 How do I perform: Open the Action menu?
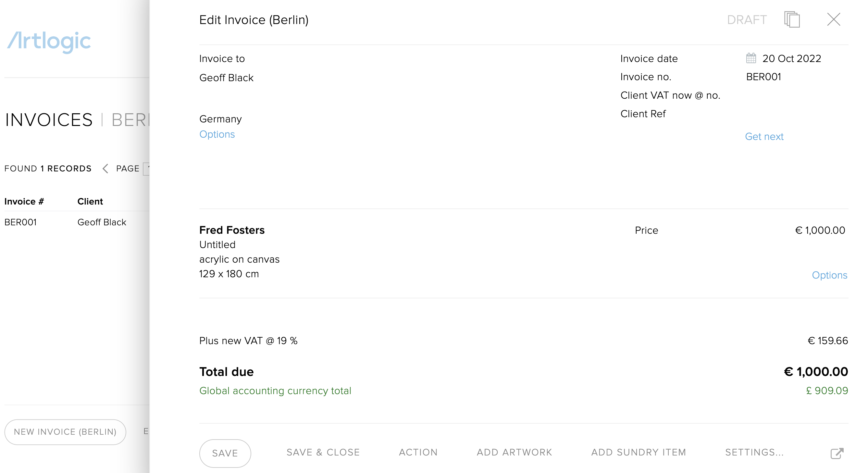pyautogui.click(x=418, y=452)
